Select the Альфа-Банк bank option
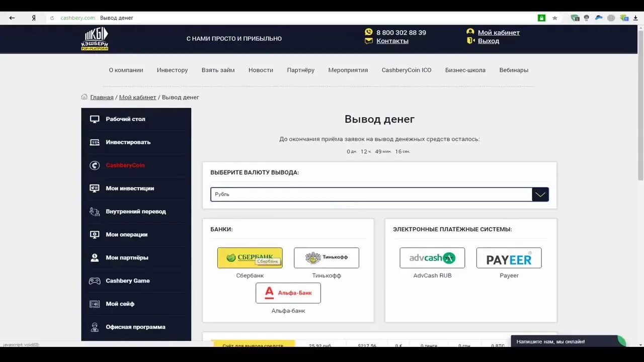Image resolution: width=644 pixels, height=362 pixels. tap(288, 293)
